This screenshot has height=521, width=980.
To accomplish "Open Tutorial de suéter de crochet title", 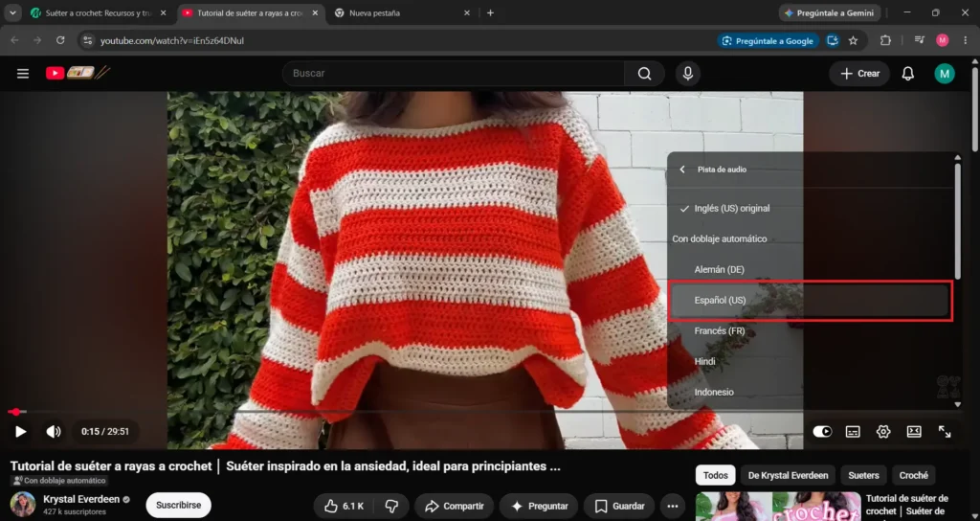I will (x=907, y=505).
